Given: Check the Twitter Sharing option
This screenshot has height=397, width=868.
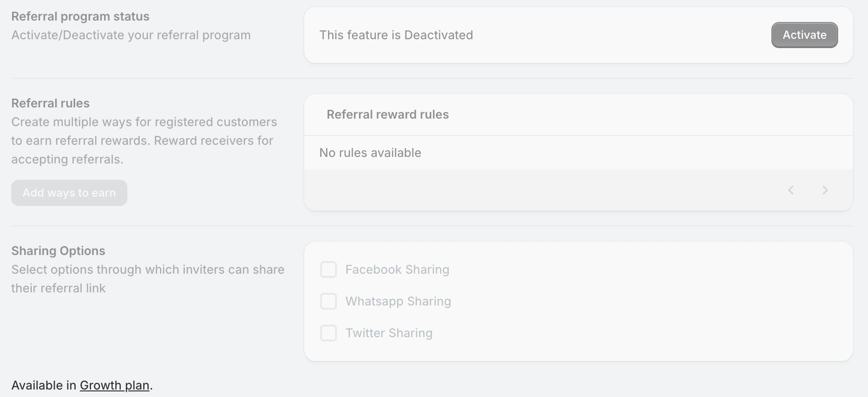Looking at the screenshot, I should click(x=329, y=333).
